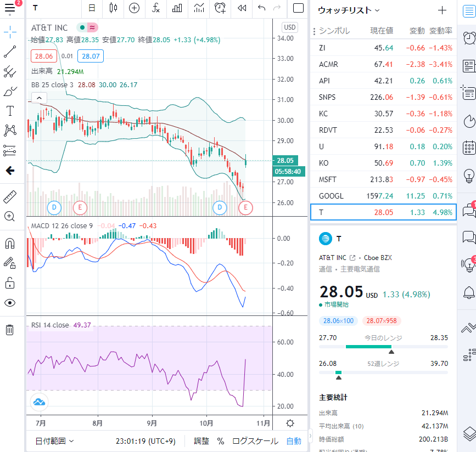Viewport: 476px width, 452px height.
Task: Select the SNPS watchlist row
Action: (x=383, y=97)
